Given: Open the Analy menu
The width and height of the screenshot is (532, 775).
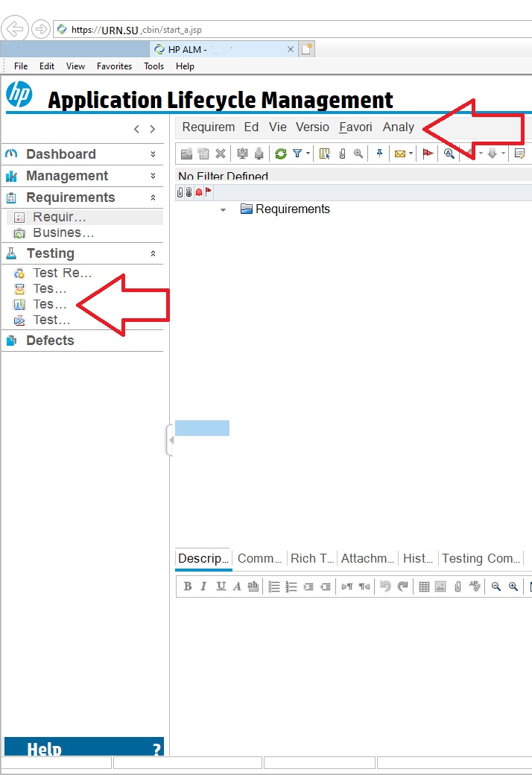Looking at the screenshot, I should (399, 127).
